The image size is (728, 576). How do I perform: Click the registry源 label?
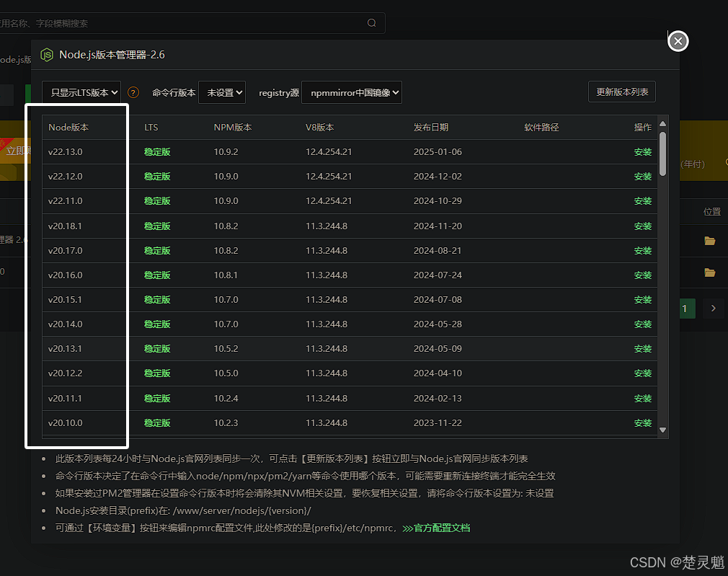click(278, 93)
